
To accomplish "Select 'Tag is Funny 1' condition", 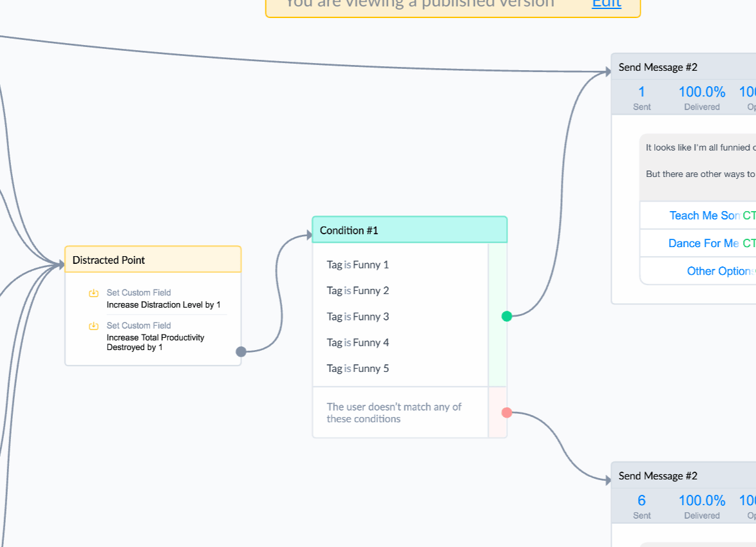I will coord(358,264).
